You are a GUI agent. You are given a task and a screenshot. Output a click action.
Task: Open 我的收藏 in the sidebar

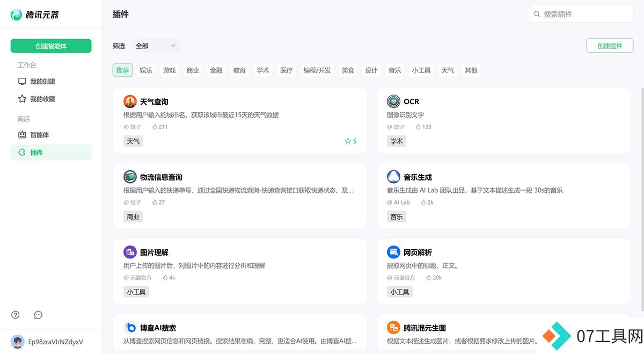tap(51, 99)
